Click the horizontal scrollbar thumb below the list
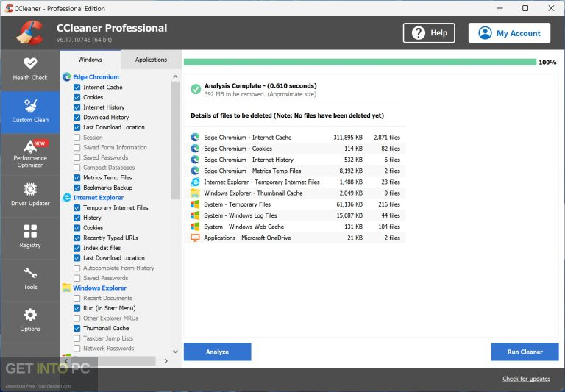 (x=113, y=360)
